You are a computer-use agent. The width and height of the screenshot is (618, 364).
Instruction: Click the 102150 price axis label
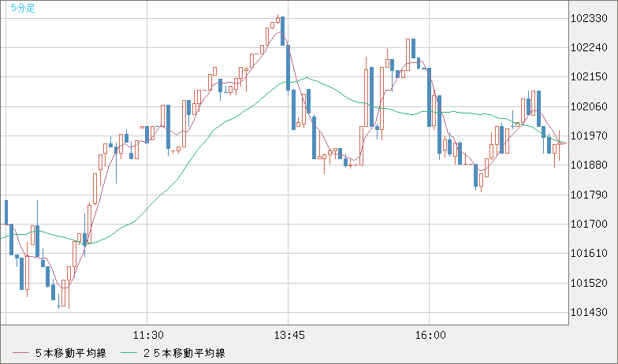pyautogui.click(x=589, y=77)
